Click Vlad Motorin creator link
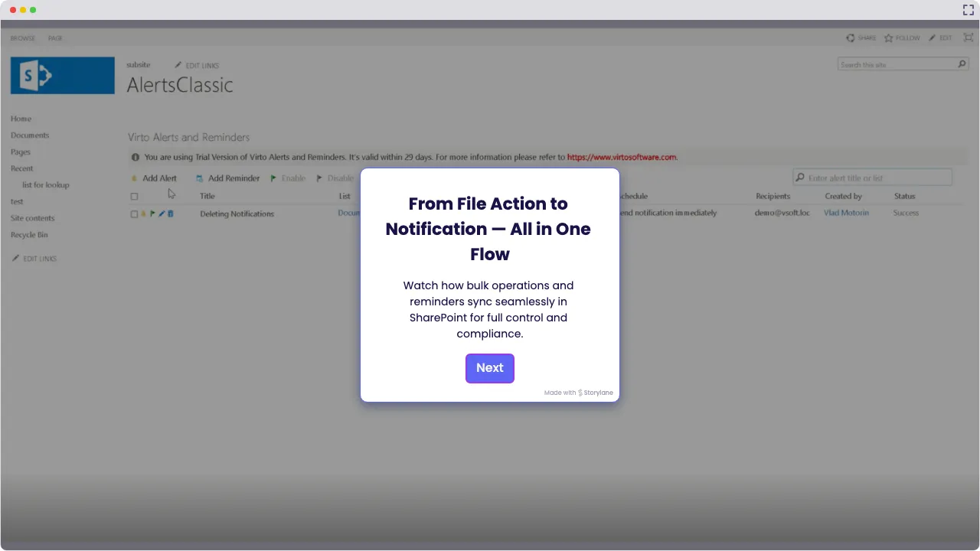 tap(846, 214)
